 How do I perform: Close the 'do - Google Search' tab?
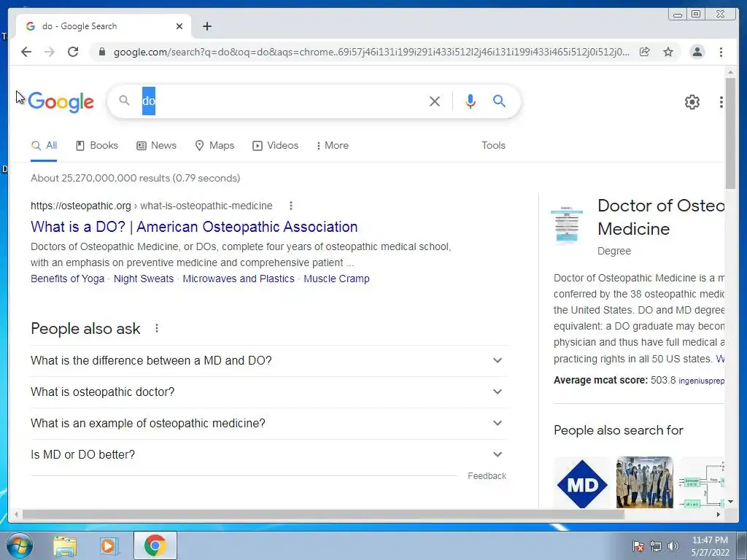click(x=179, y=26)
